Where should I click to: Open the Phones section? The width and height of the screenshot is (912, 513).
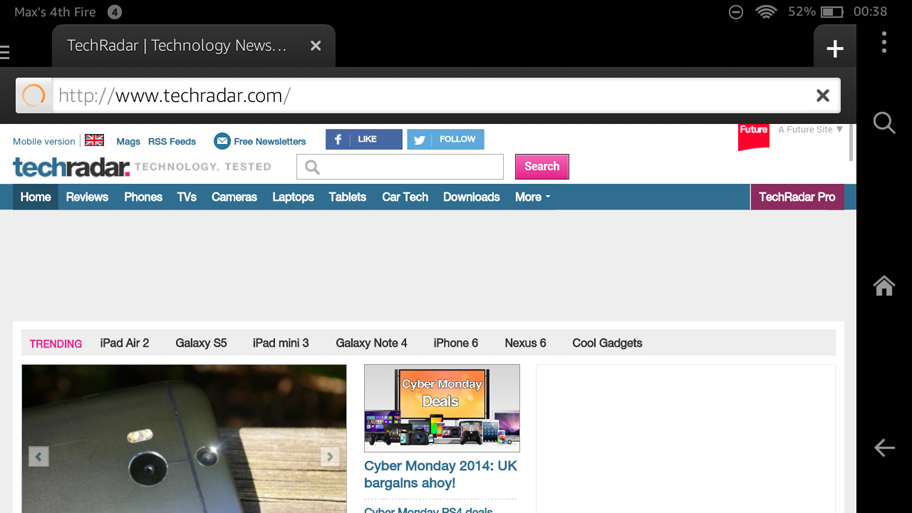tap(143, 197)
